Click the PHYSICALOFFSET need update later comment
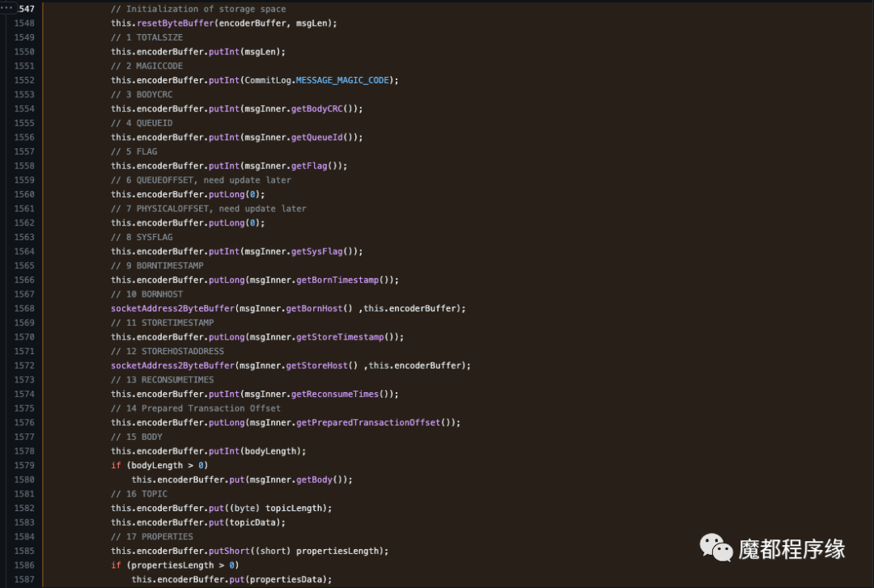The width and height of the screenshot is (874, 588). click(x=209, y=209)
